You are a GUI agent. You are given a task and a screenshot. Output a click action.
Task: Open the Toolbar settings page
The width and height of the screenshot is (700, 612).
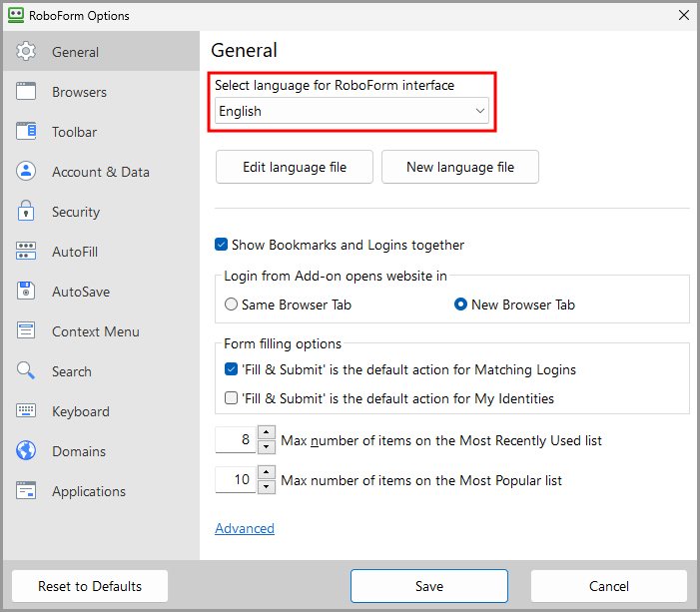tap(101, 131)
